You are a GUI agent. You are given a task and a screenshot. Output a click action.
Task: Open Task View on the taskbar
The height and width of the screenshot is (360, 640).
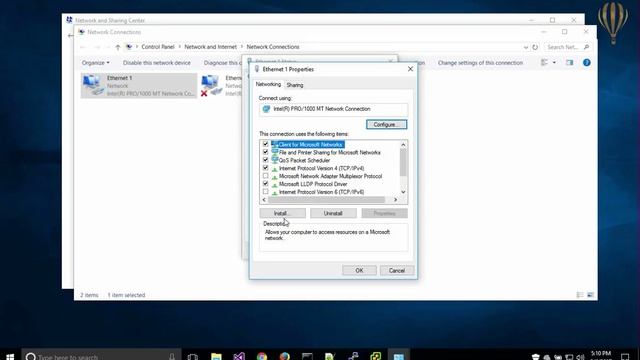click(193, 356)
